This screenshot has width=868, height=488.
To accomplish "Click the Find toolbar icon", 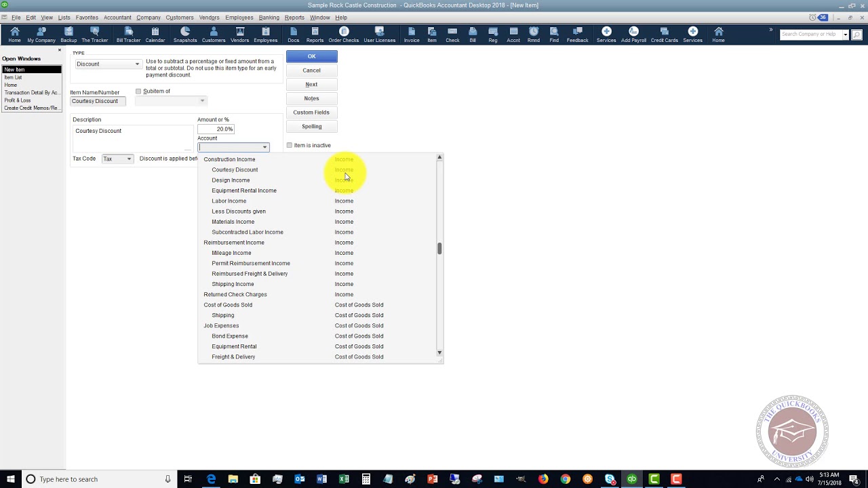I will coord(554,35).
